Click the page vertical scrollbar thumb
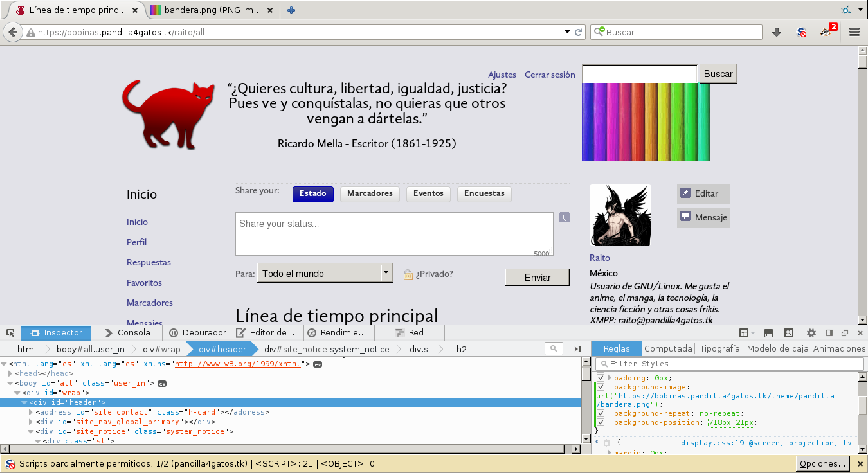The height and width of the screenshot is (473, 868). tap(862, 62)
